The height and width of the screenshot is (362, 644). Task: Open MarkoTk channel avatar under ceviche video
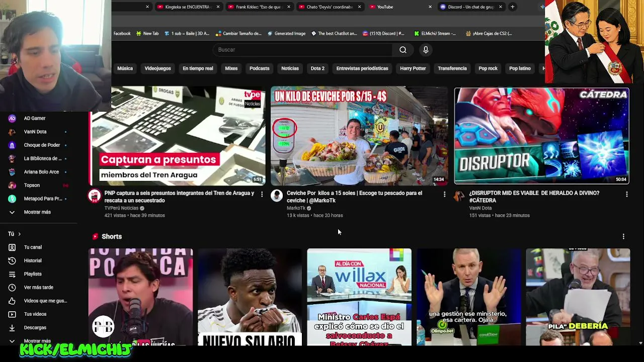[x=277, y=196]
